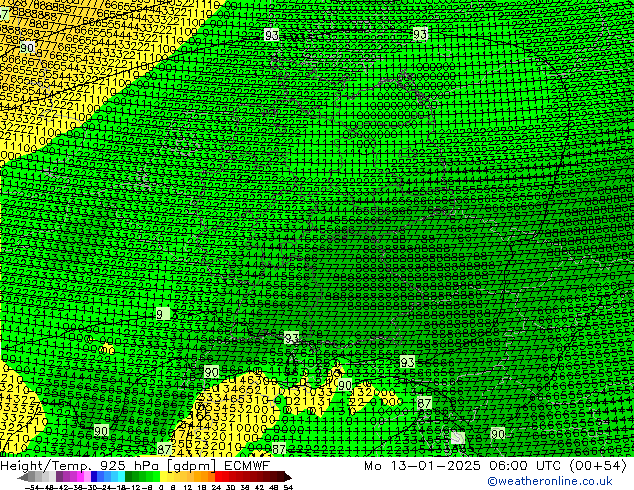The height and width of the screenshot is (490, 634).
Task: Click the dark maroon right arrow of scale
Action: pyautogui.click(x=288, y=477)
